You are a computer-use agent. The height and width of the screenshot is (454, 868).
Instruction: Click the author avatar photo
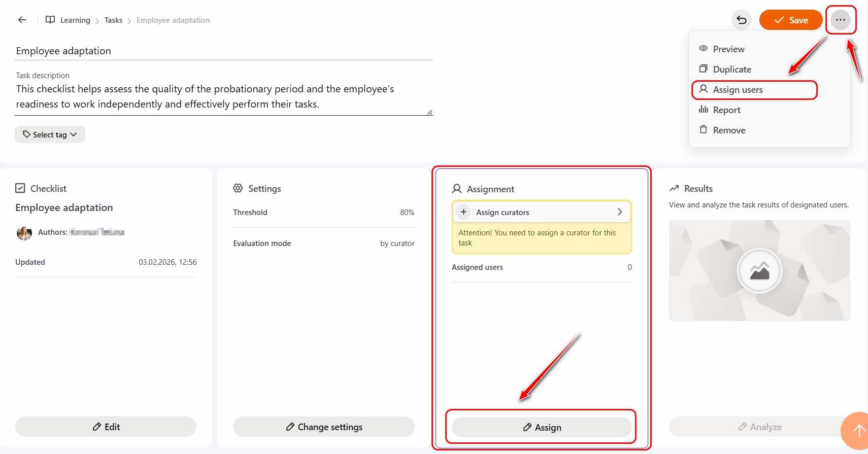coord(24,233)
